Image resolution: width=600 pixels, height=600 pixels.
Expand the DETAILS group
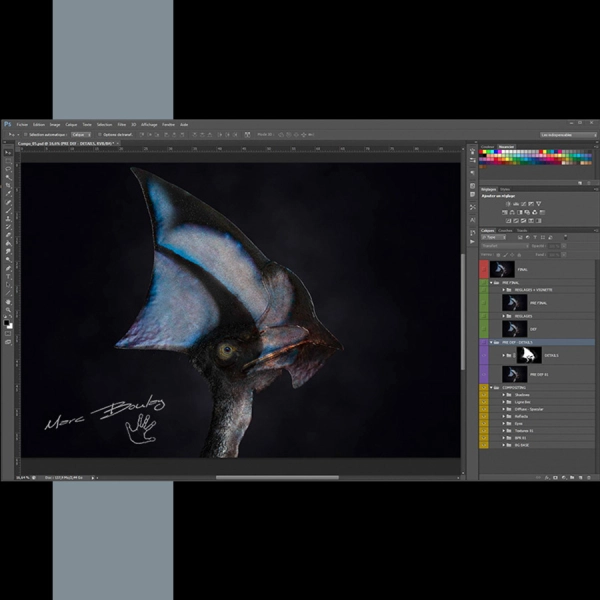[x=504, y=355]
